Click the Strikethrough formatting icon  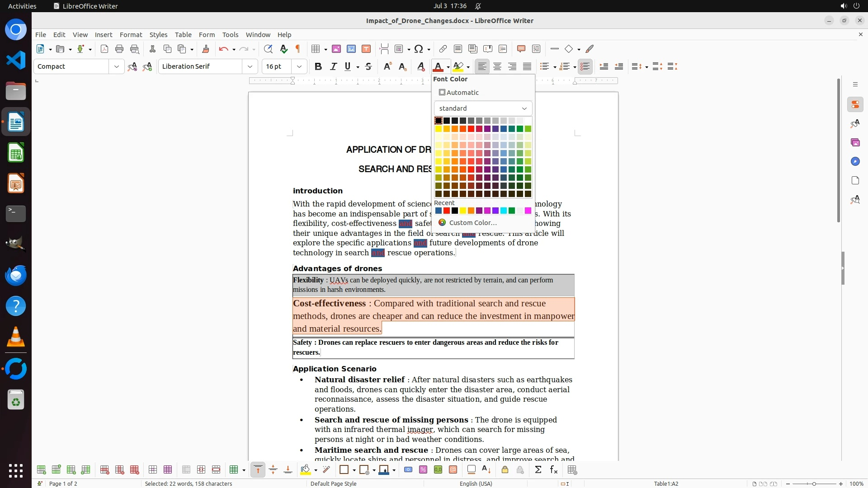tap(368, 66)
